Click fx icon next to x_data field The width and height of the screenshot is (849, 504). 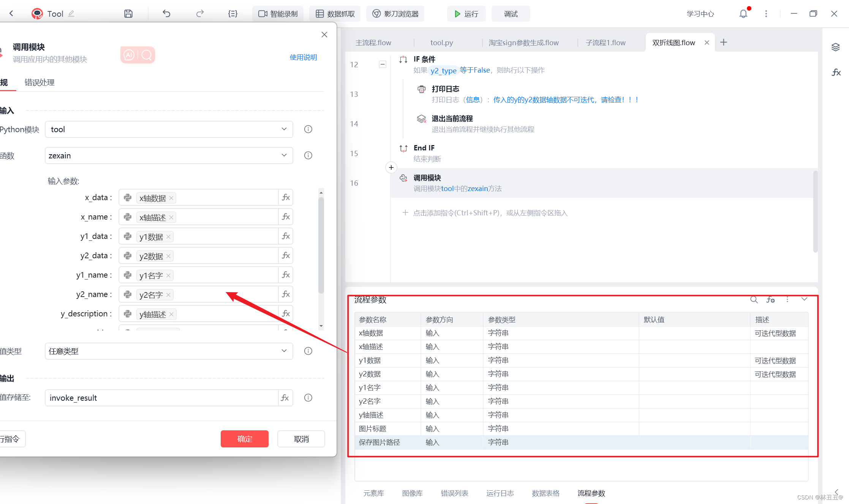tap(286, 197)
